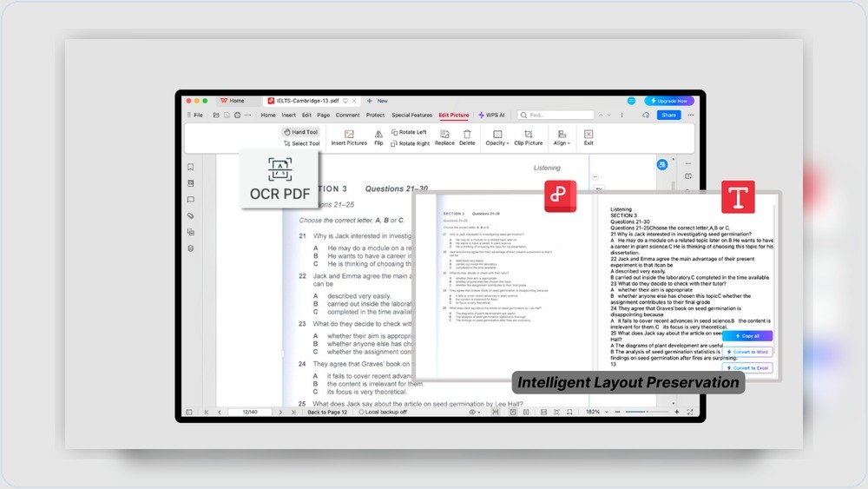Click the Find search field
Image resolution: width=868 pixels, height=489 pixels.
click(556, 116)
